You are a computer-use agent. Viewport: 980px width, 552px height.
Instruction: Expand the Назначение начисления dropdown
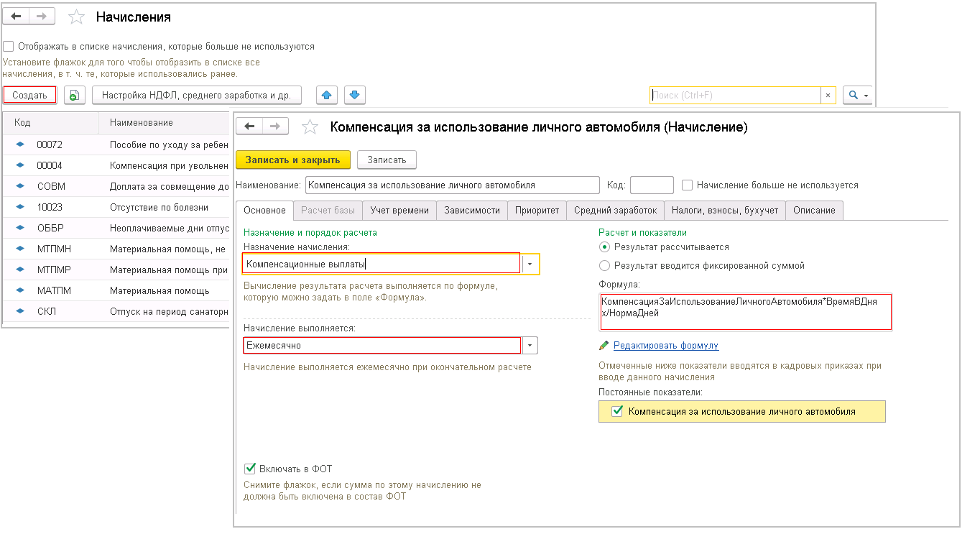tap(530, 264)
